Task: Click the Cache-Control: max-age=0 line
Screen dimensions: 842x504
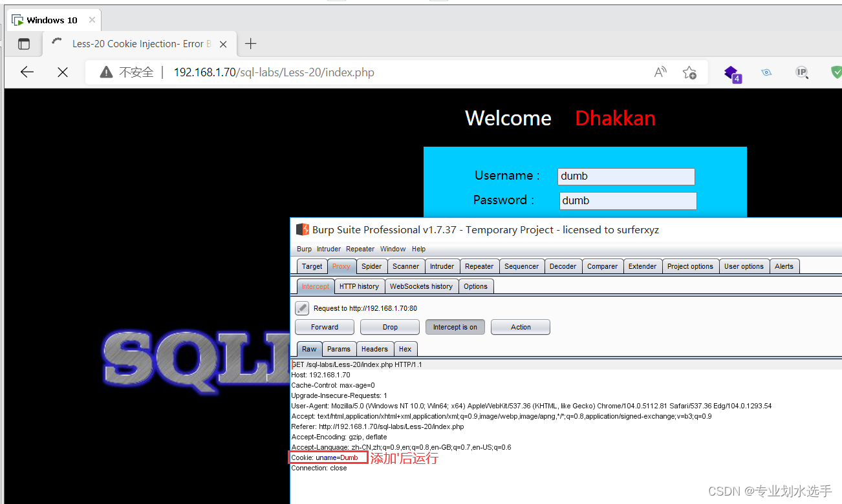Action: (333, 385)
